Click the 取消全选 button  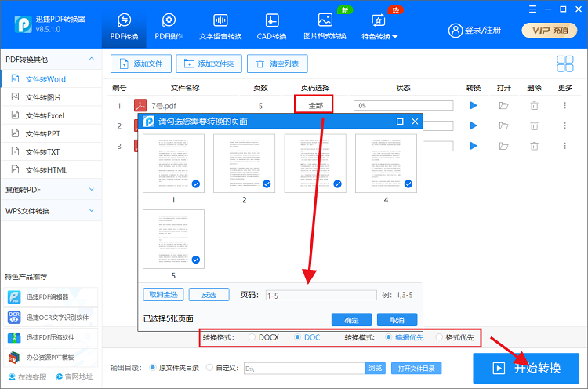point(163,295)
